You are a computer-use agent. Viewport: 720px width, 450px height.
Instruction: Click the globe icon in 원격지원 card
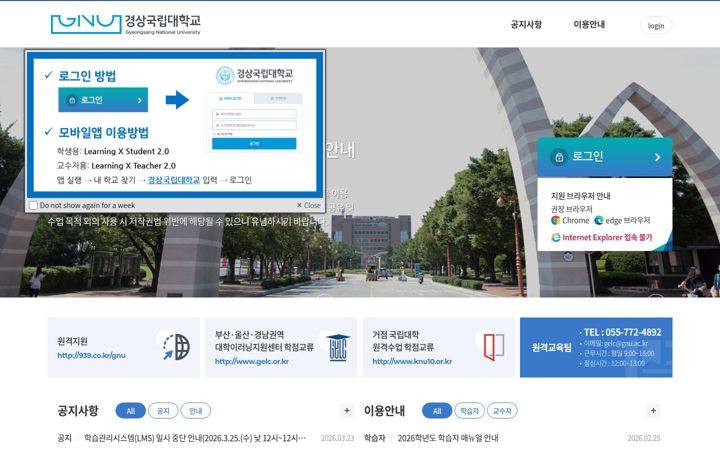coord(177,347)
